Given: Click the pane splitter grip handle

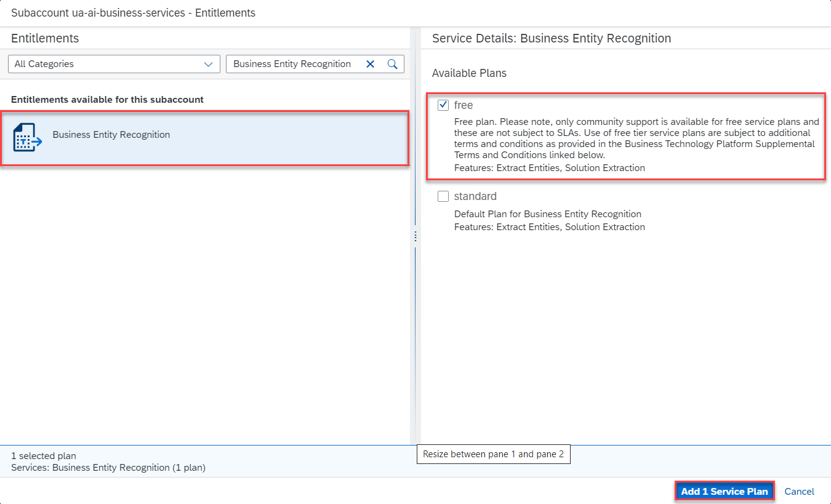Looking at the screenshot, I should (415, 236).
